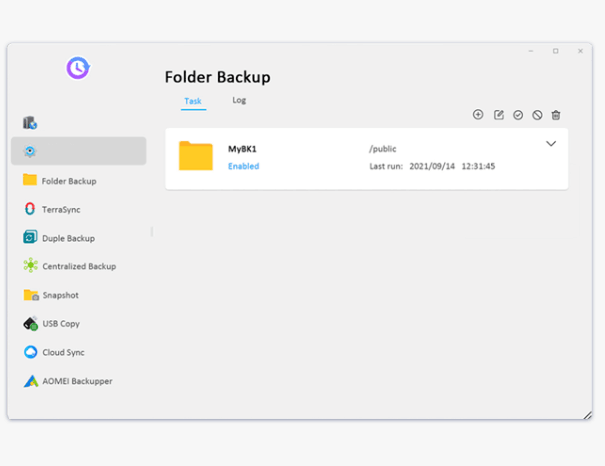
Task: Disable the selected task with prohibit icon
Action: click(537, 115)
